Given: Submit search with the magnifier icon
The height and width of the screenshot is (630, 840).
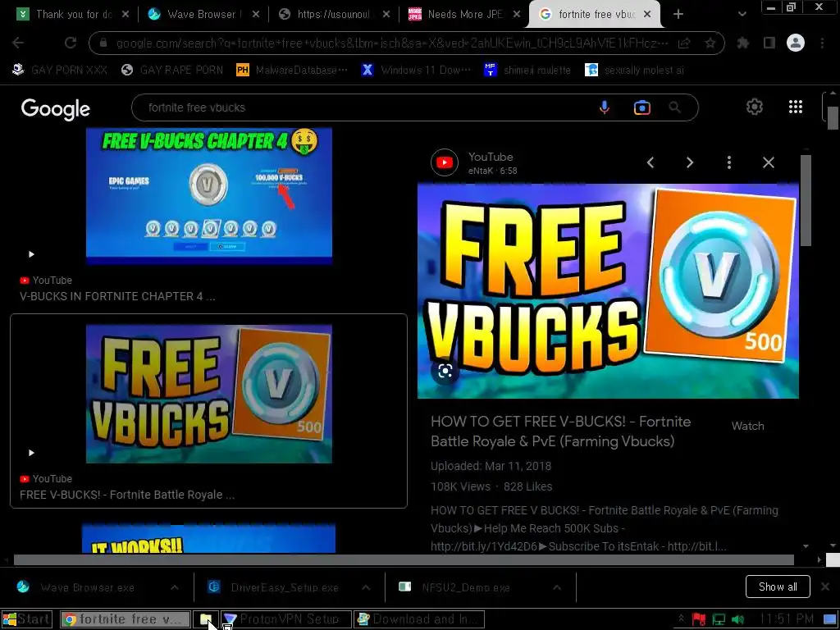Looking at the screenshot, I should pyautogui.click(x=674, y=107).
